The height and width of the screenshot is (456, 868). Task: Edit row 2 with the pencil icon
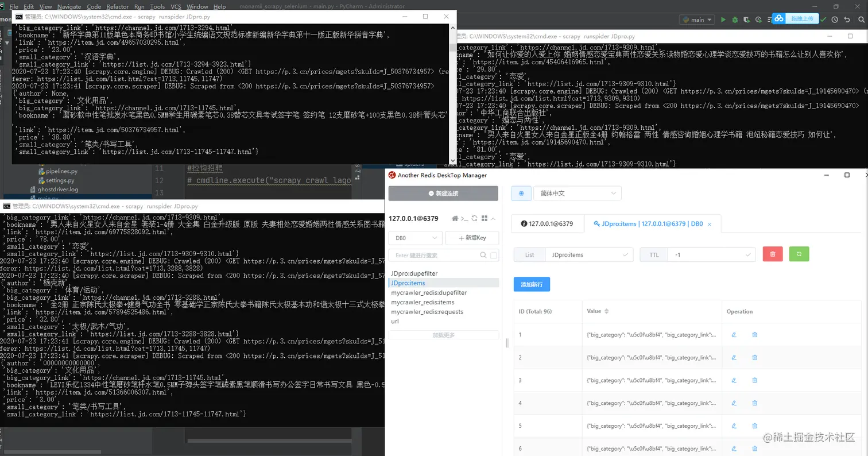pyautogui.click(x=734, y=357)
